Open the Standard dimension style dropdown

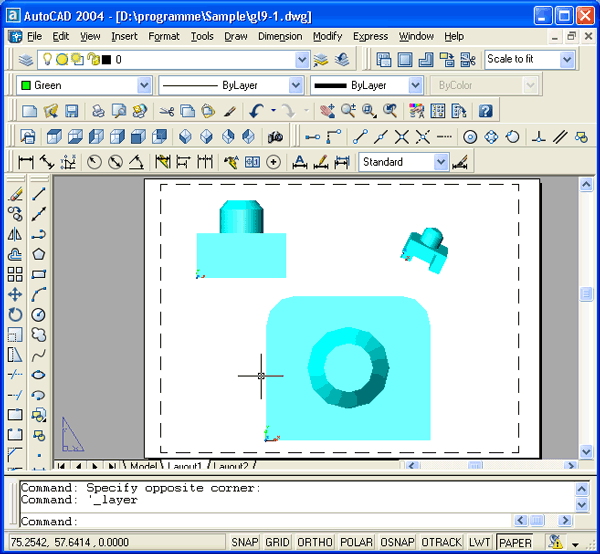[441, 162]
